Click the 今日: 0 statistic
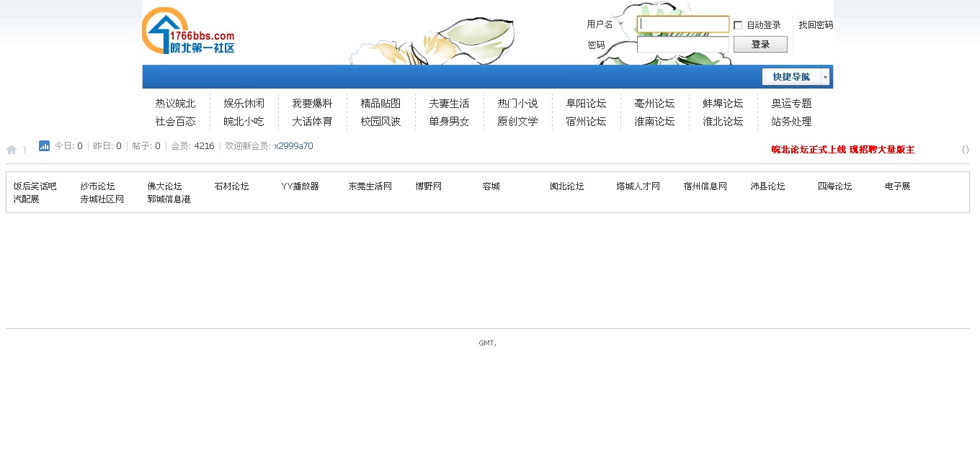Screen dimensions: 980x460 [x=68, y=146]
